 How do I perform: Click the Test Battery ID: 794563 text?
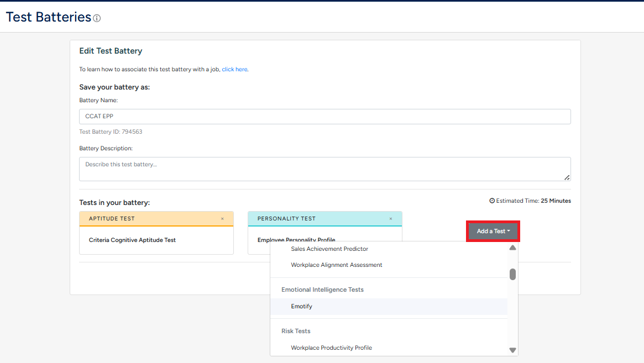111,132
